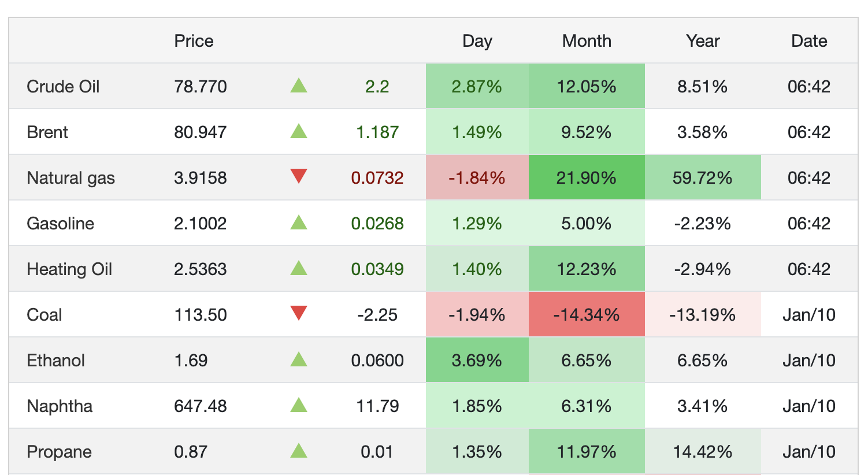
Task: Open the Coal commodity link
Action: click(44, 315)
